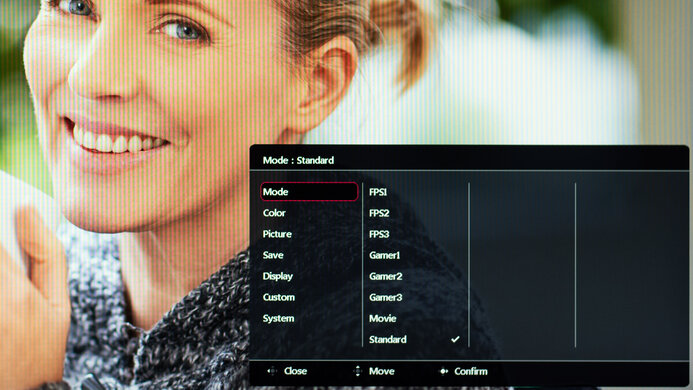Image resolution: width=693 pixels, height=390 pixels.
Task: Open the Display menu category
Action: pyautogui.click(x=278, y=276)
